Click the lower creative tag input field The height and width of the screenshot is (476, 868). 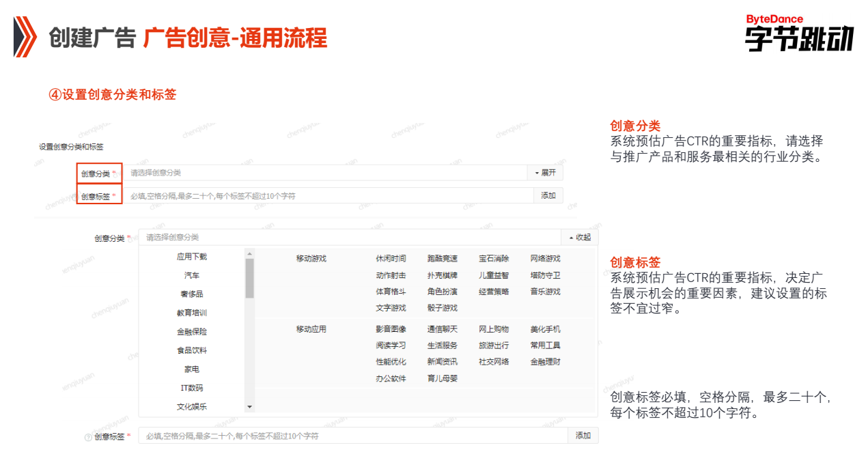353,436
